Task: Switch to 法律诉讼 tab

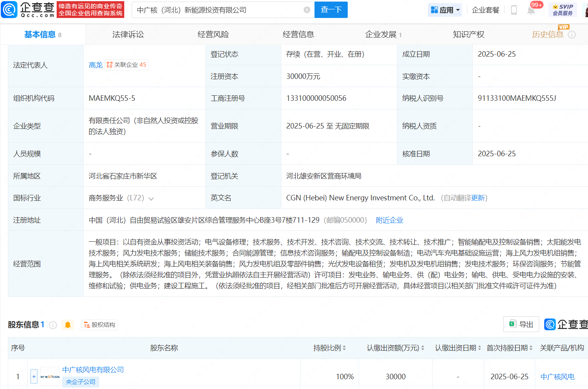Action: [128, 34]
